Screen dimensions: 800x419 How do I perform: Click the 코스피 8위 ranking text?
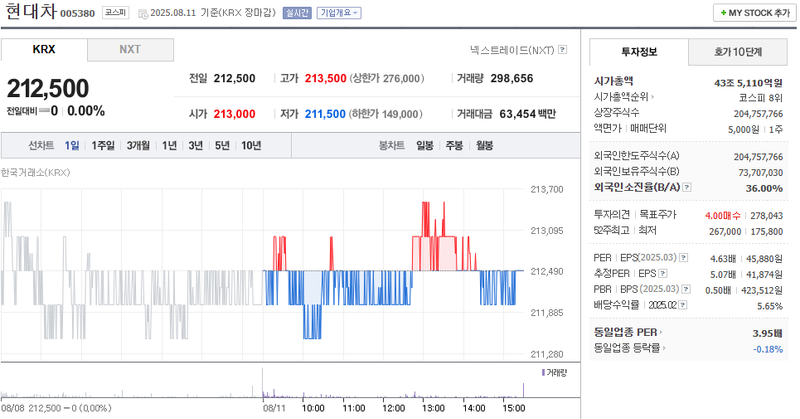(x=761, y=97)
